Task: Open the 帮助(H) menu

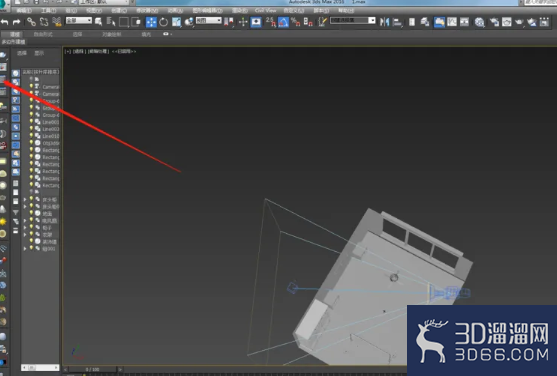Action: [346, 11]
